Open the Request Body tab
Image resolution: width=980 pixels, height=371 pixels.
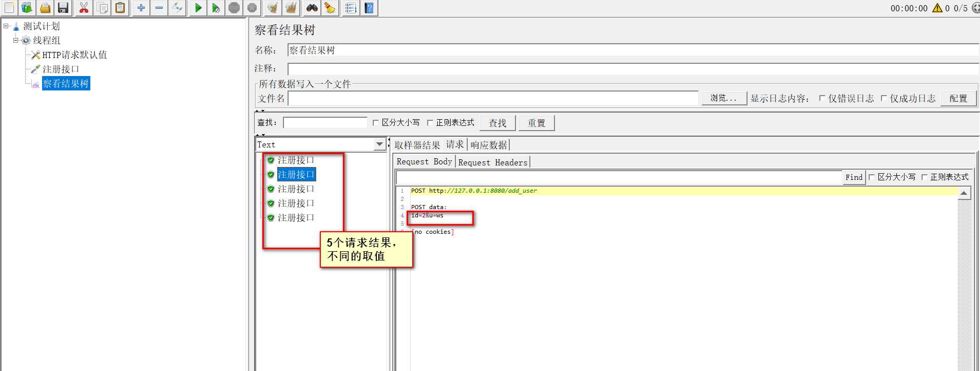point(425,161)
